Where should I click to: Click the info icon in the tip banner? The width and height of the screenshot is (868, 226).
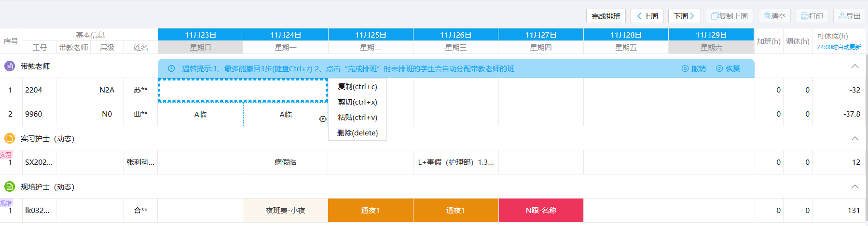click(x=171, y=68)
